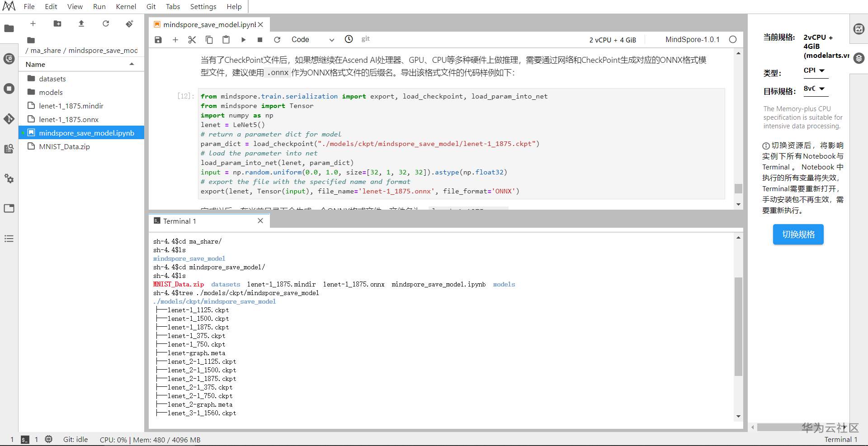868x446 pixels.
Task: Select MNIST_Data.zip file
Action: pyautogui.click(x=81, y=146)
